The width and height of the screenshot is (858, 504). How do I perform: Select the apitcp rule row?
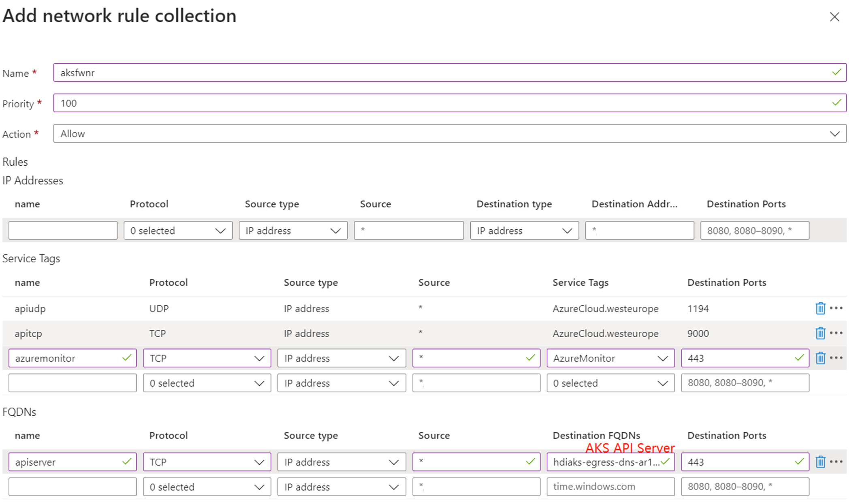pyautogui.click(x=424, y=333)
